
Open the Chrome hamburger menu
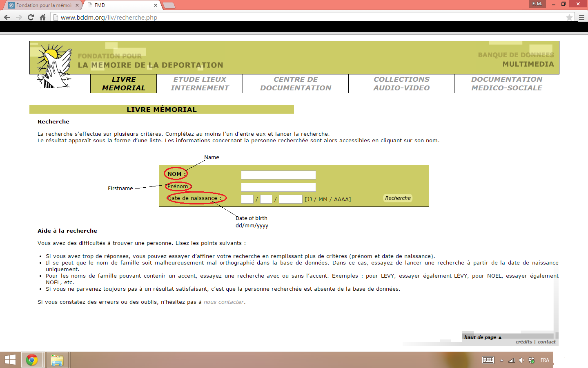point(581,17)
